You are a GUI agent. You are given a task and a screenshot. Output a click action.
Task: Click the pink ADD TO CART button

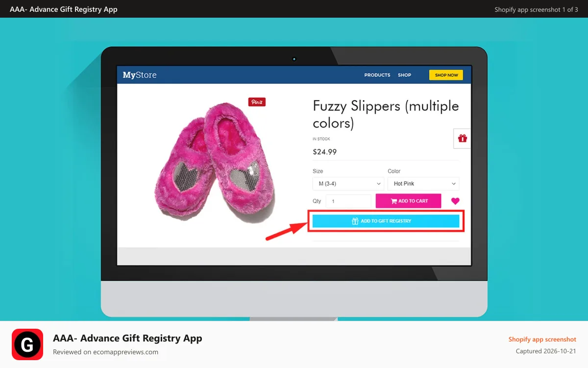(x=409, y=201)
